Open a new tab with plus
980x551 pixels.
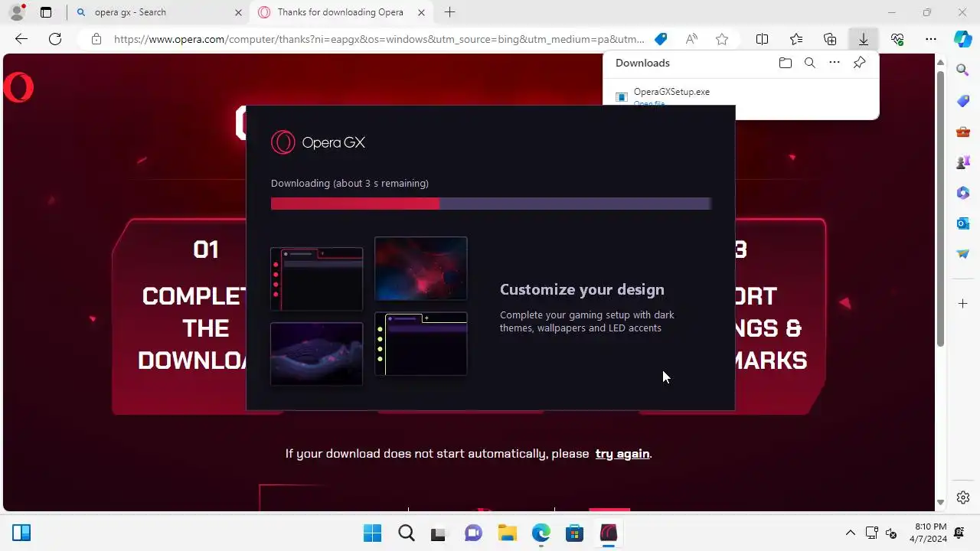coord(450,12)
